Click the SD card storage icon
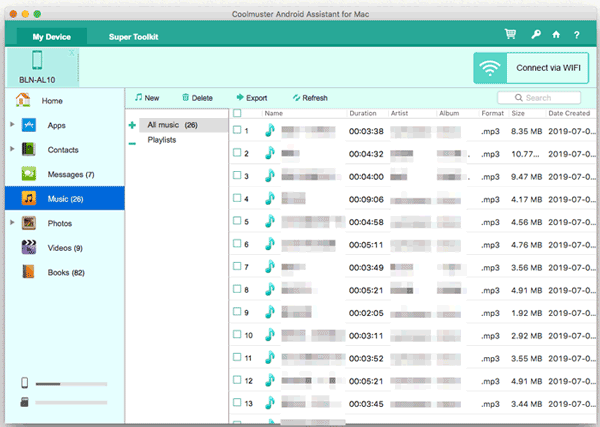600x427 pixels. tap(24, 402)
